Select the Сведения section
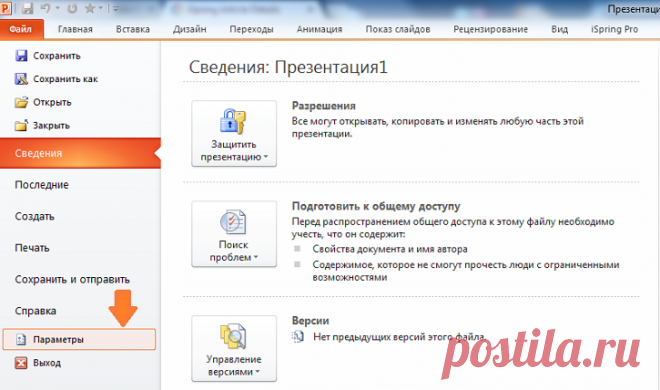 [80, 153]
